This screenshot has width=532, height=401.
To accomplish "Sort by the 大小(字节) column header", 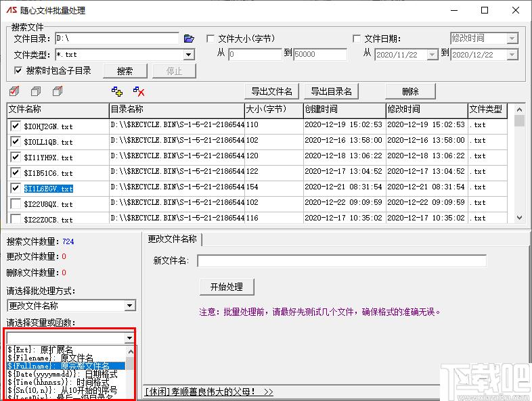I will point(274,110).
